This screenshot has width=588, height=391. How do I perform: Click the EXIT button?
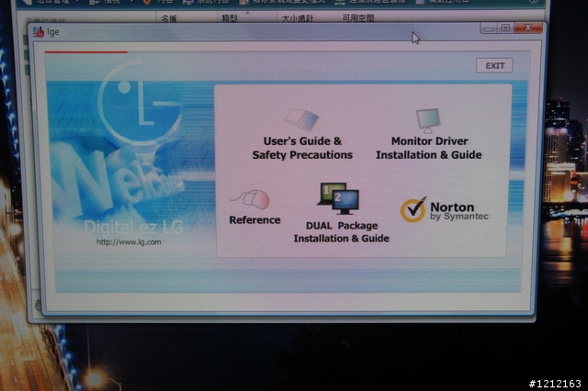click(x=494, y=65)
